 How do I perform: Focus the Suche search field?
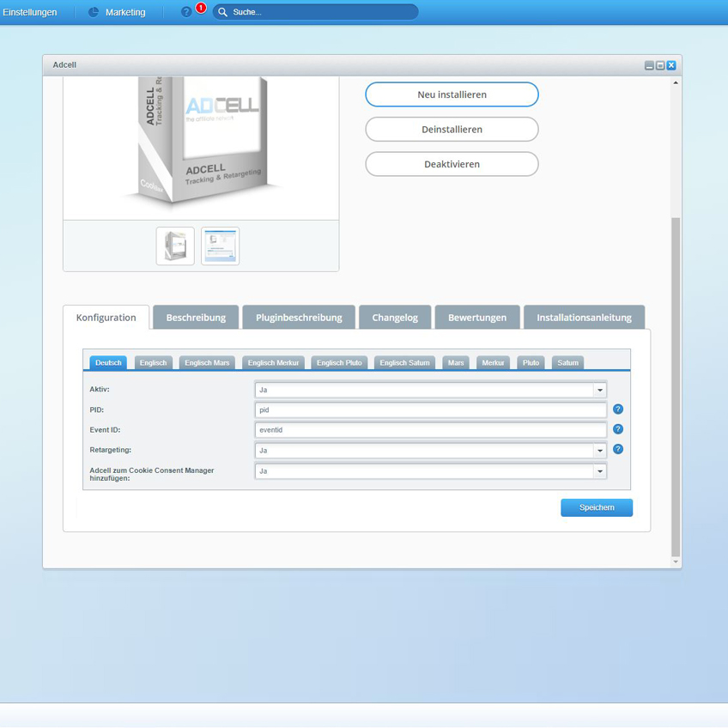coord(316,12)
